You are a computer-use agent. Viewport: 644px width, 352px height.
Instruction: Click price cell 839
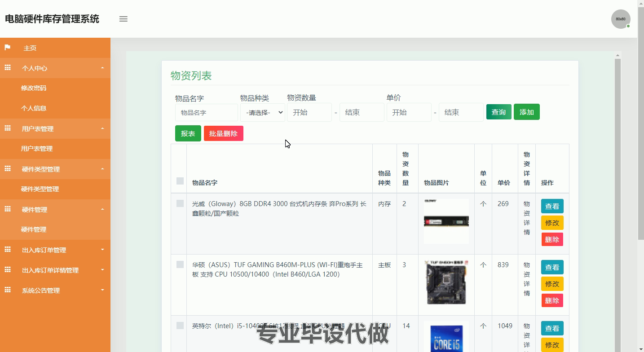pyautogui.click(x=503, y=265)
